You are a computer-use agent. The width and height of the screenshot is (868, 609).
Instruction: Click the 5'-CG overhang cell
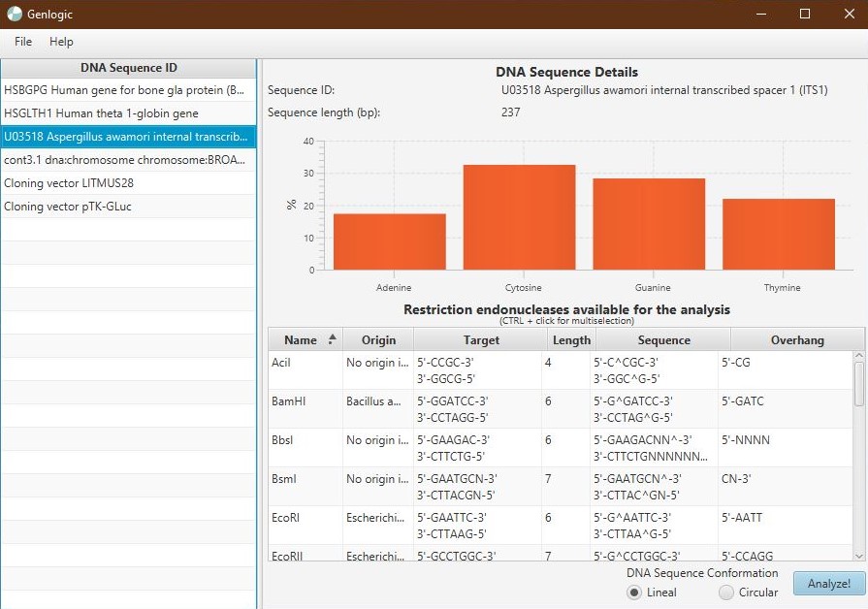pyautogui.click(x=785, y=370)
